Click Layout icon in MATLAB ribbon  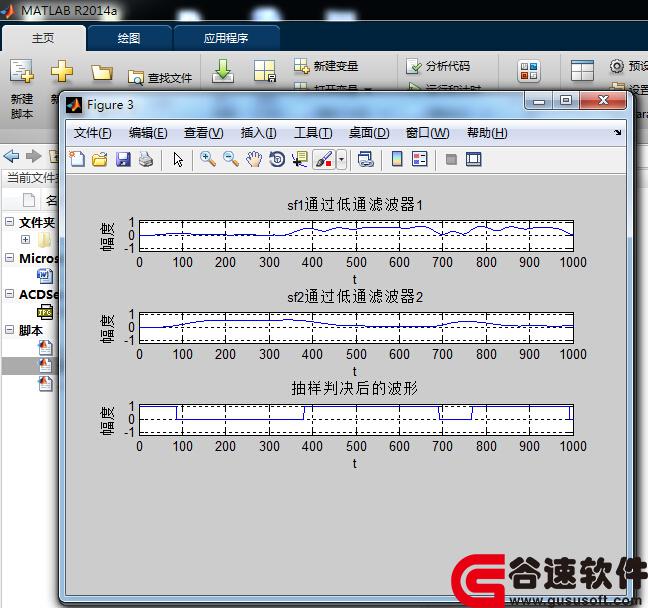click(x=582, y=71)
